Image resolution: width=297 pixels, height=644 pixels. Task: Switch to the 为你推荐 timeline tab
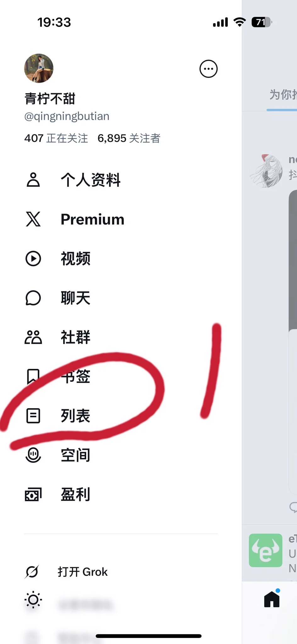coord(283,94)
